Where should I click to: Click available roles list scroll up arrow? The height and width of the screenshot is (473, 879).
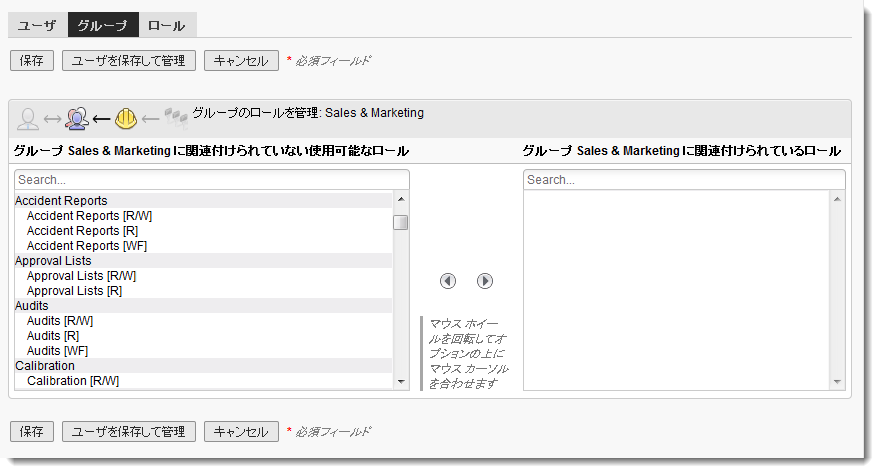[x=401, y=199]
